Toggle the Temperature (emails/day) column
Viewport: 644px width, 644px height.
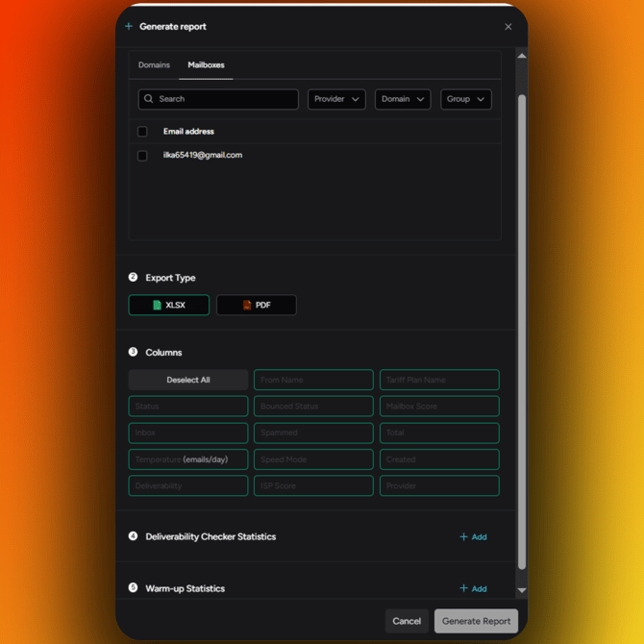(188, 459)
